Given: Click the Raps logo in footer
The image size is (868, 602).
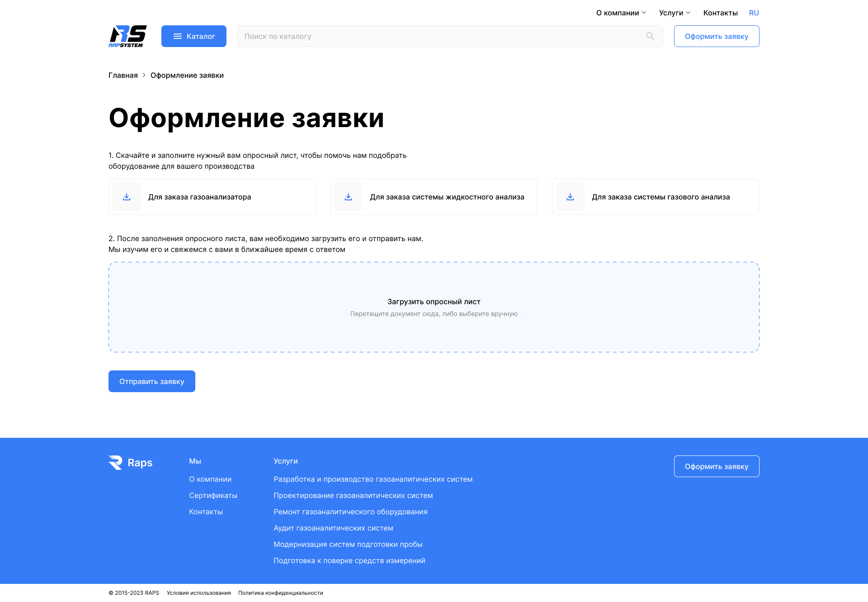Looking at the screenshot, I should tap(131, 463).
